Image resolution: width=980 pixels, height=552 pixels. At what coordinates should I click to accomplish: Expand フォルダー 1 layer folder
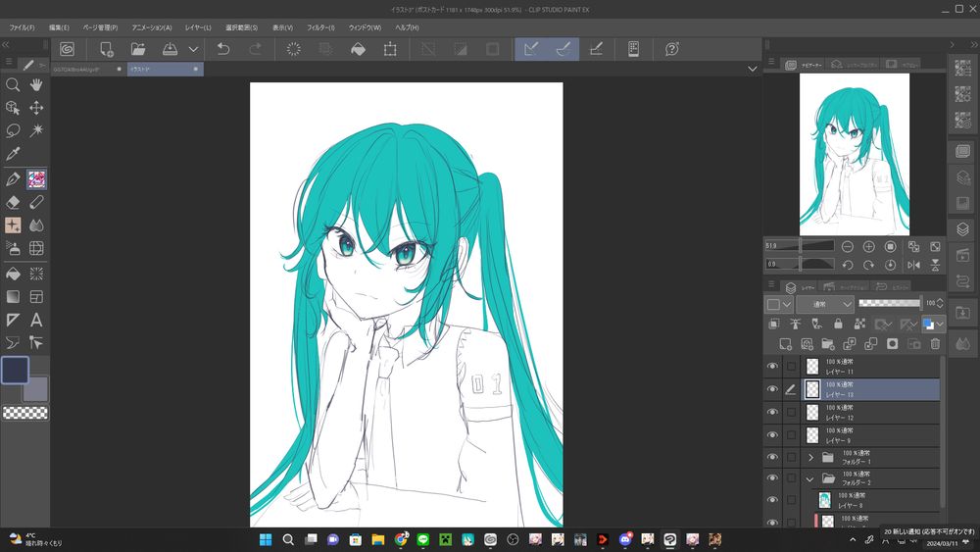pos(810,458)
